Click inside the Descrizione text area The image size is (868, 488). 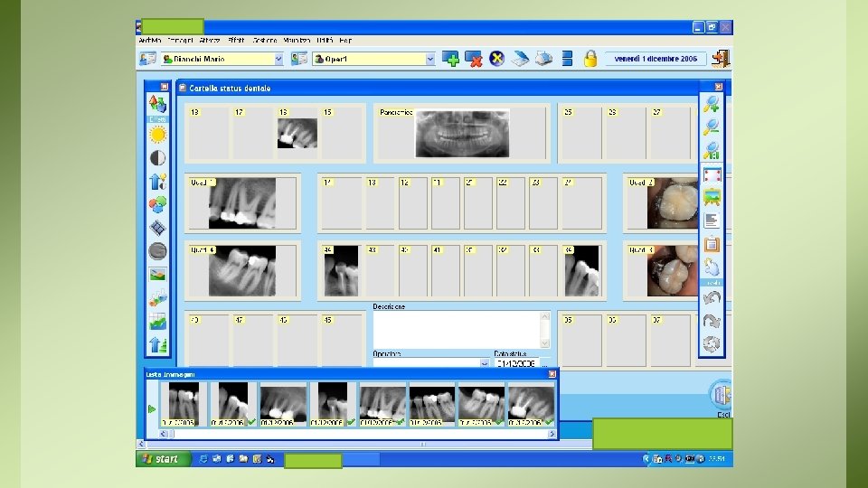(457, 329)
